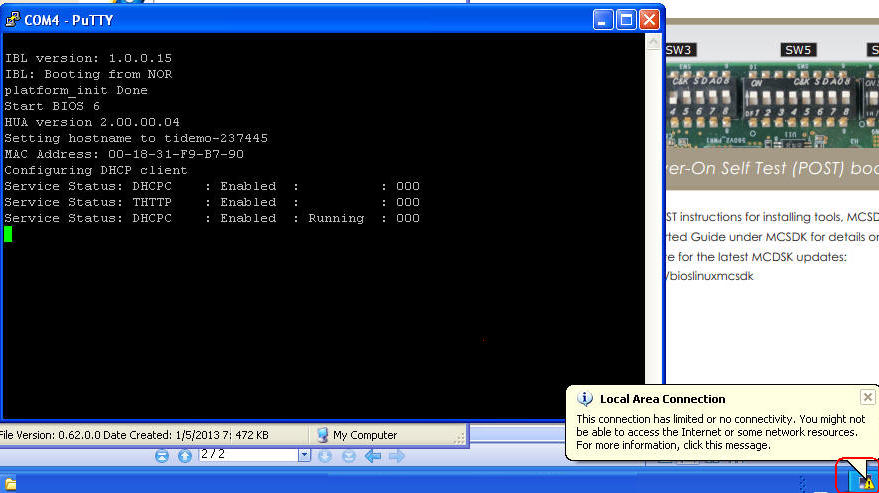Click the "IBL: Booting from NOR" line
The height and width of the screenshot is (493, 879).
pos(88,74)
